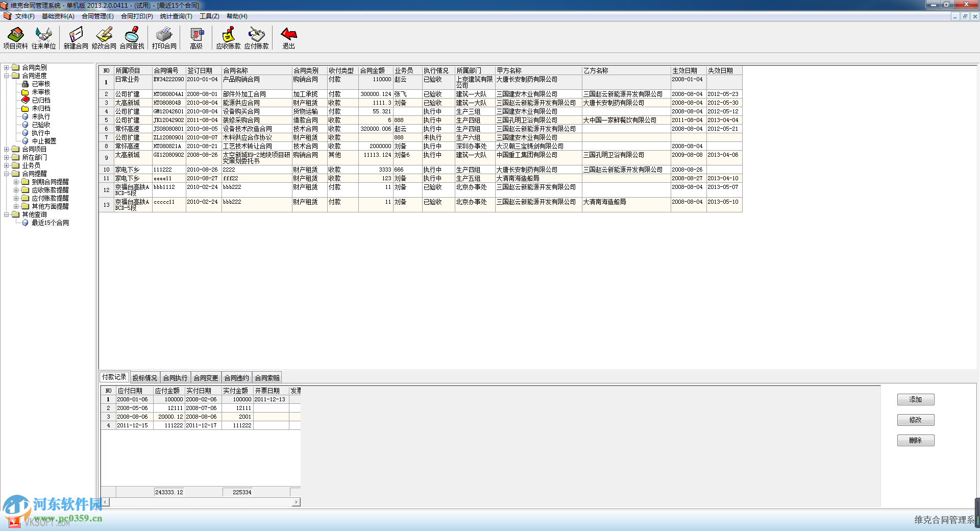Click 合同金额 column header

click(376, 70)
